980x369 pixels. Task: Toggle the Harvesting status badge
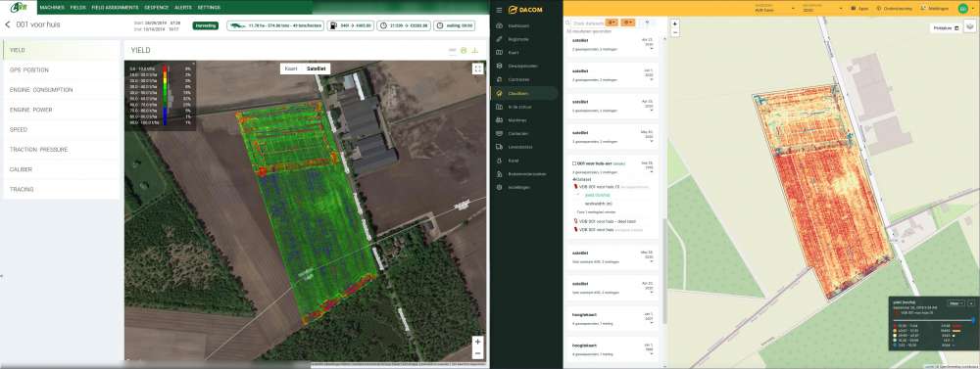(x=205, y=25)
